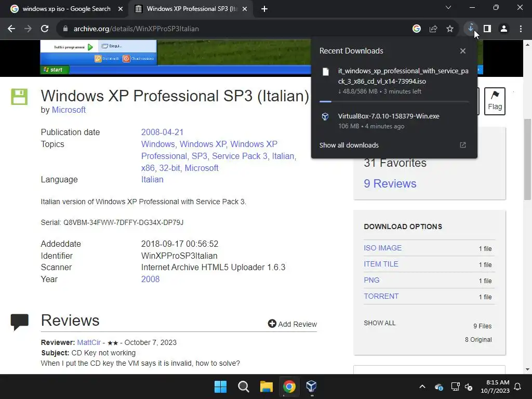Image resolution: width=532 pixels, height=399 pixels.
Task: Select the Windows XP Professional SP3 tab
Action: [192, 9]
